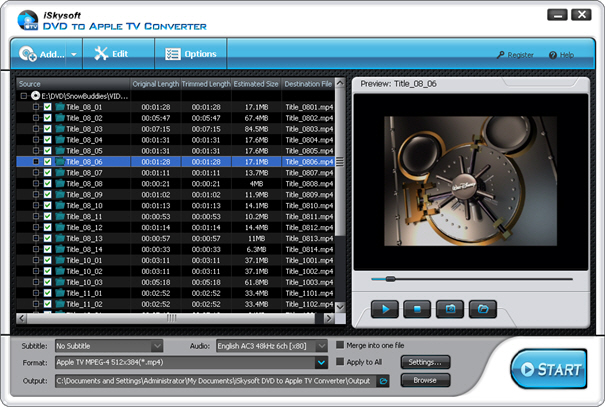This screenshot has height=407, width=605.
Task: Expand the Title_08_01 tree node
Action: tap(36, 107)
